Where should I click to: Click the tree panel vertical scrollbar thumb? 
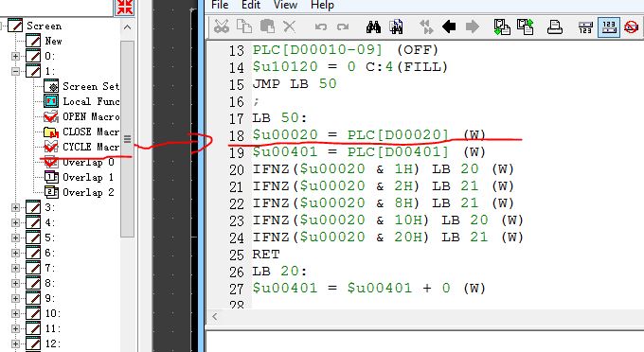pyautogui.click(x=127, y=139)
